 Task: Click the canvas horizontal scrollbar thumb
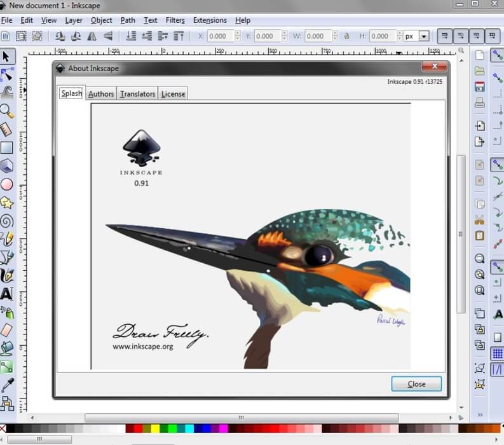(x=242, y=418)
